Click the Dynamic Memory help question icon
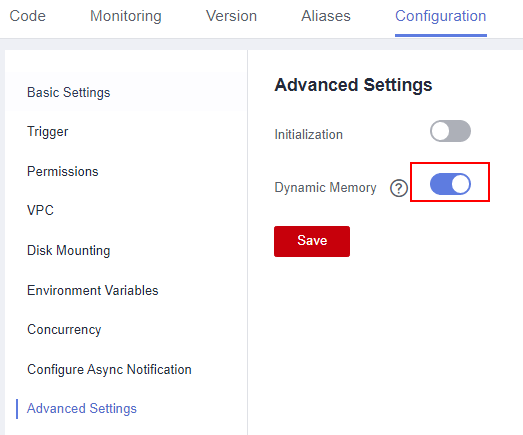The image size is (523, 435). point(399,188)
